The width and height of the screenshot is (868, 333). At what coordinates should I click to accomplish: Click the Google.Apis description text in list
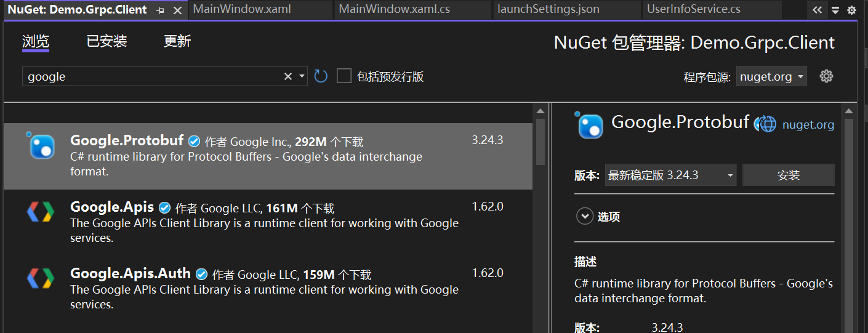coord(264,230)
